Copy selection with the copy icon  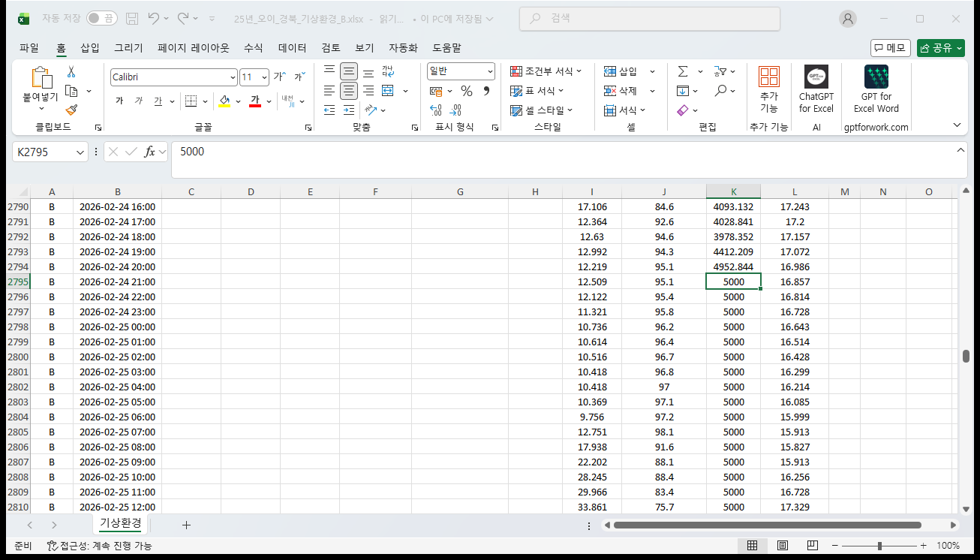72,91
